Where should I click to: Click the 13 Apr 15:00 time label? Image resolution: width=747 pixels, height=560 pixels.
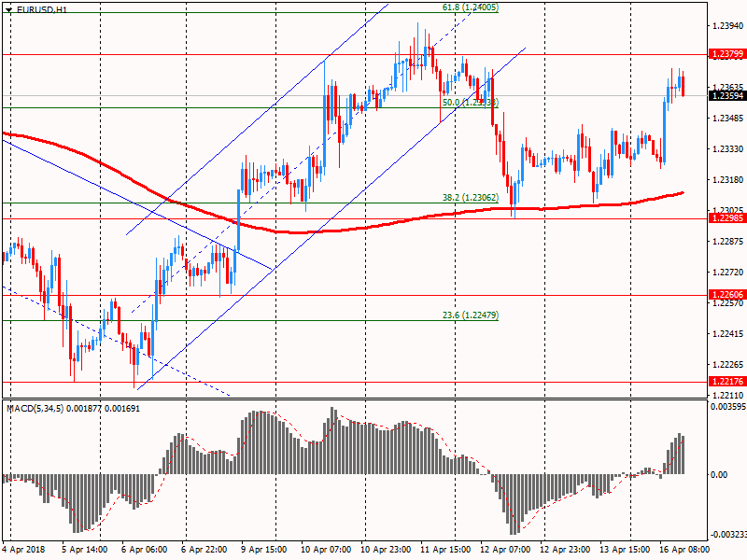(x=625, y=550)
